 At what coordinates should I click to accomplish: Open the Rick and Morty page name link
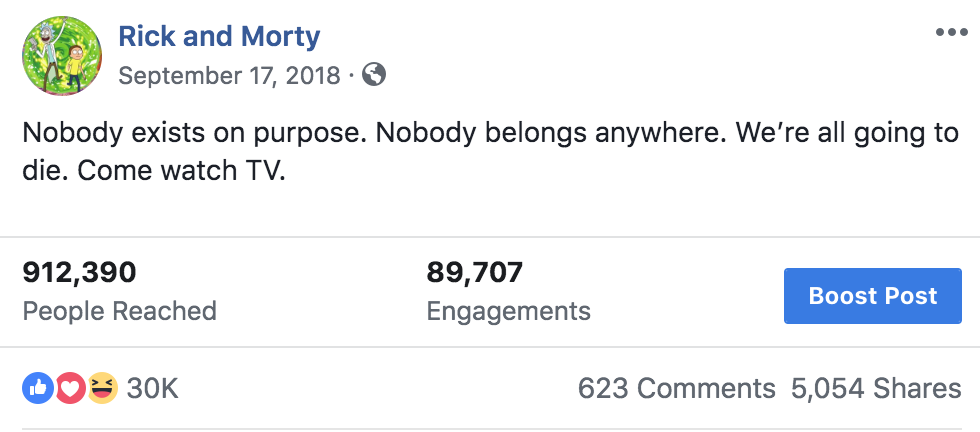[x=219, y=37]
